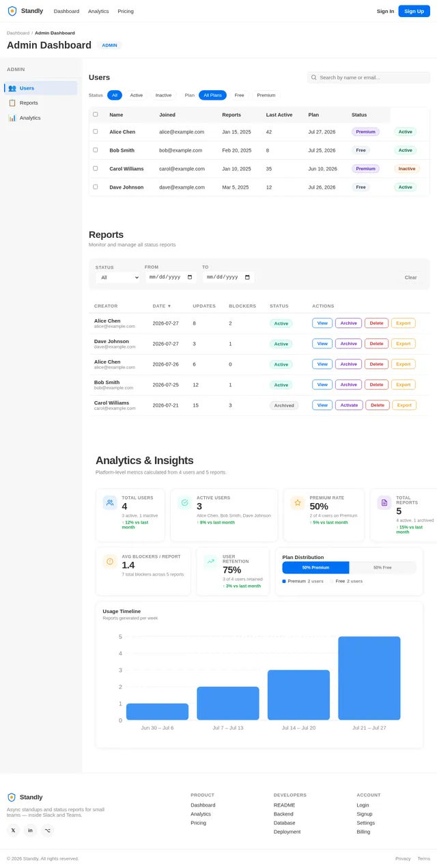437x868 pixels.
Task: Click the Users sidebar people icon
Action: [12, 88]
